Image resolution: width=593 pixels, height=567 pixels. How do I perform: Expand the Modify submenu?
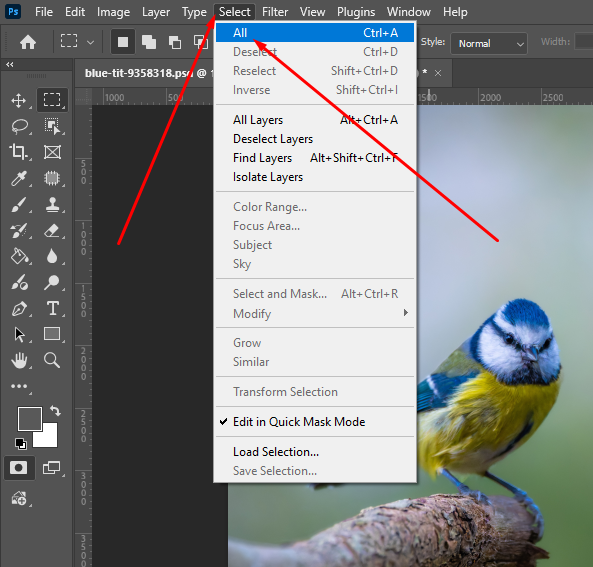[x=315, y=314]
